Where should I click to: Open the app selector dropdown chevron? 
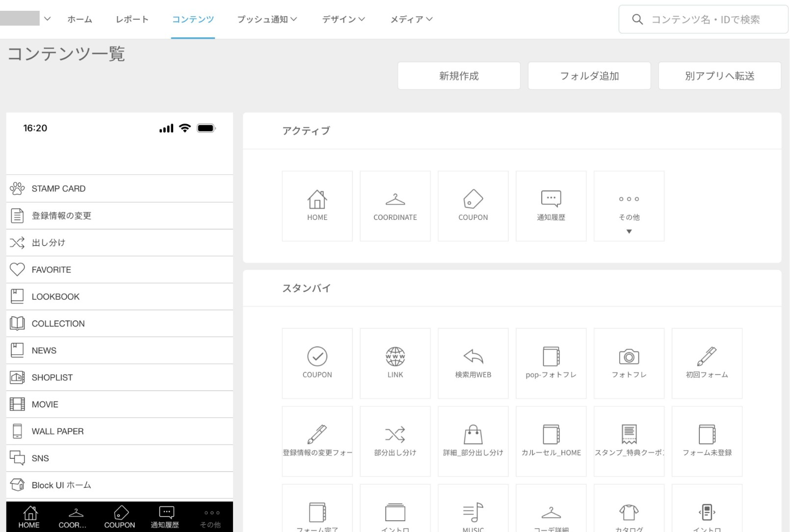pos(47,19)
